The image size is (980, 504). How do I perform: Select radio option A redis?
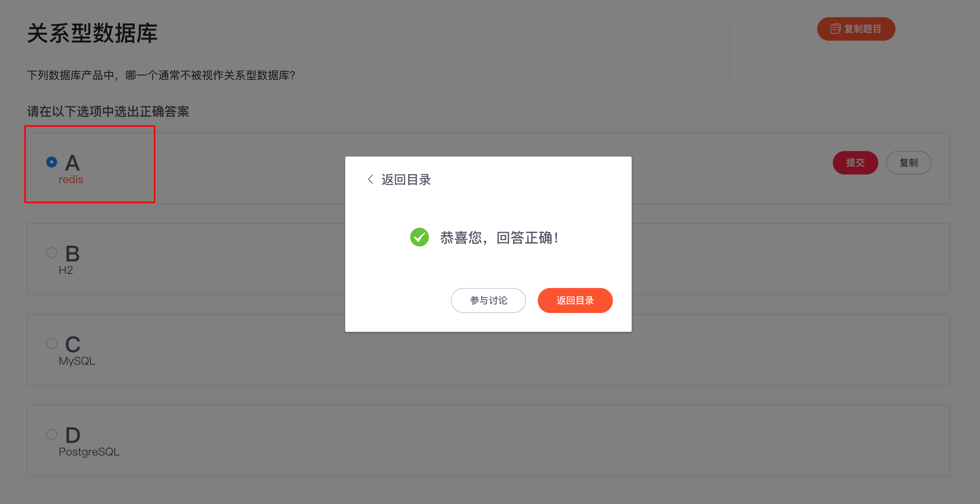[52, 162]
